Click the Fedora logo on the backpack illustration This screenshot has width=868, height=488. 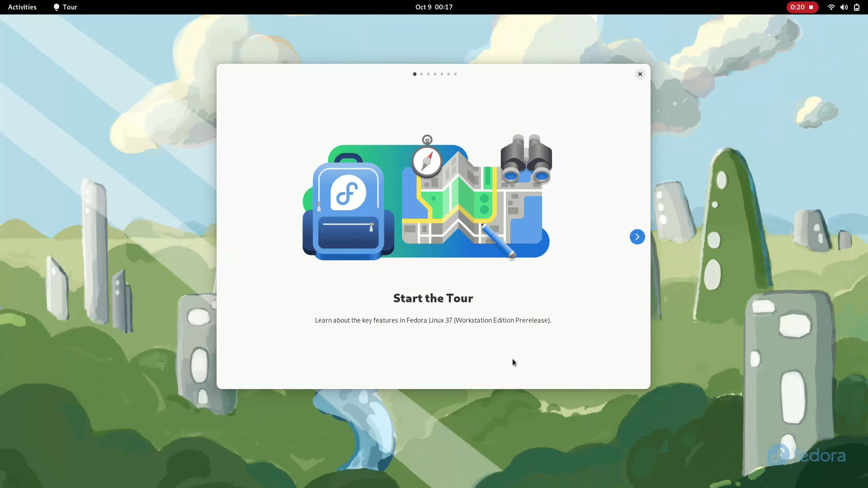click(x=347, y=192)
